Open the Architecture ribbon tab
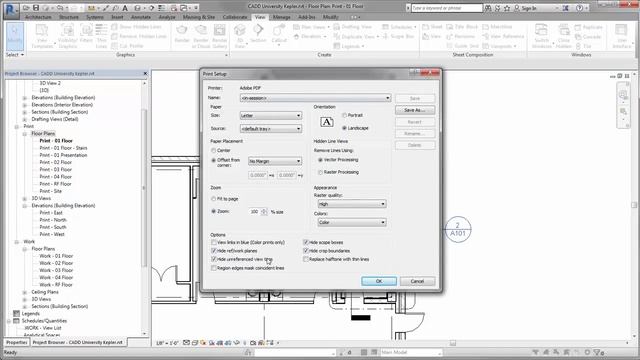Image resolution: width=640 pixels, height=360 pixels. 38,17
